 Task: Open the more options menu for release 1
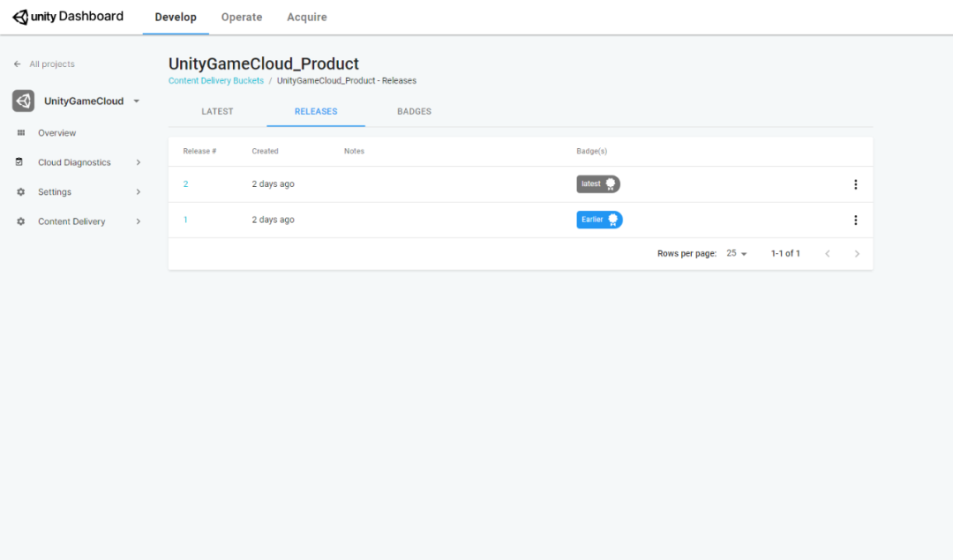tap(856, 220)
